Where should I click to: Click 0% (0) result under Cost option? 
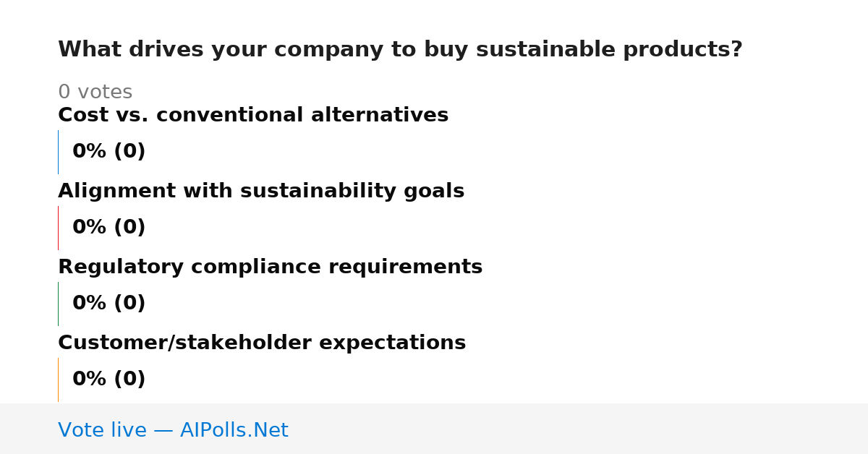click(109, 152)
